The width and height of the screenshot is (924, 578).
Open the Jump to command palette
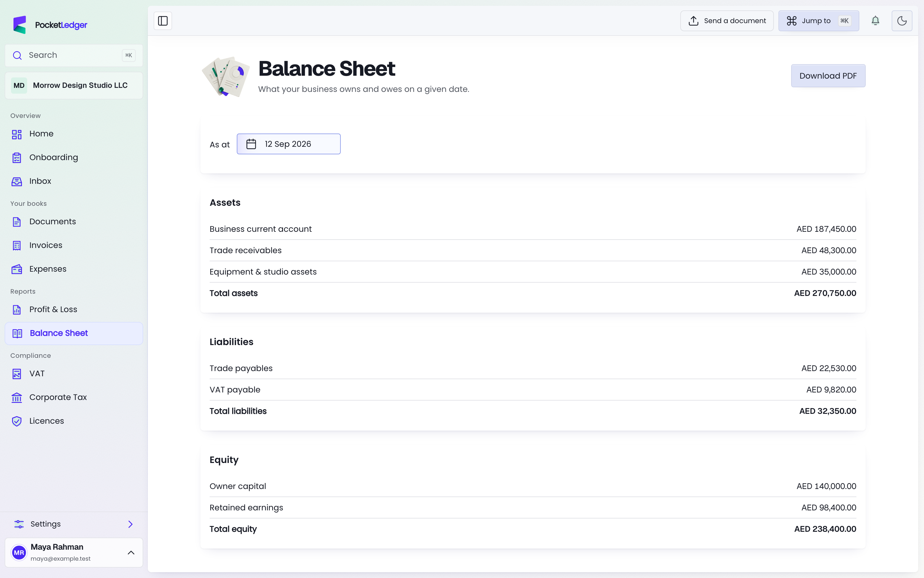[819, 21]
